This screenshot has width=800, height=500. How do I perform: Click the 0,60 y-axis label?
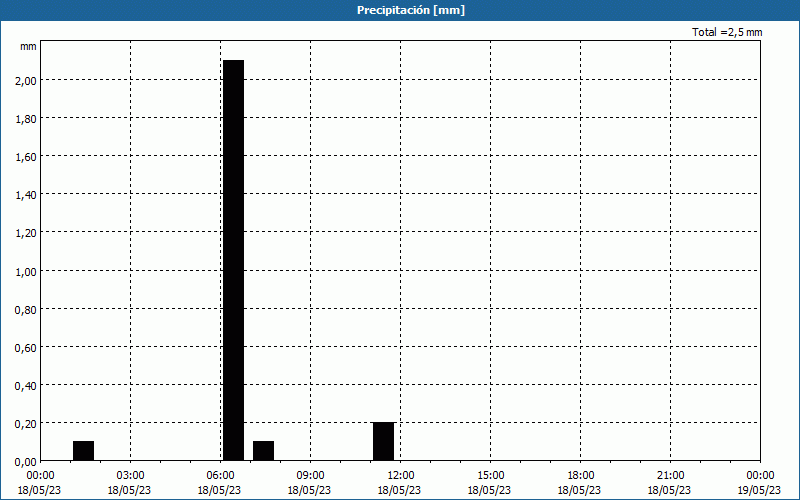click(x=26, y=347)
